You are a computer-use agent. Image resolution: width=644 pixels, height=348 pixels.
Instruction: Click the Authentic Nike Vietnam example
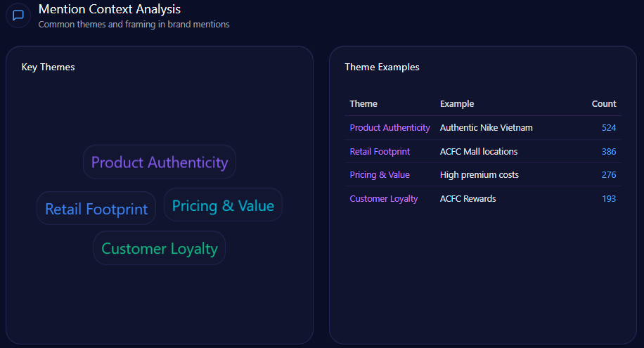(487, 128)
